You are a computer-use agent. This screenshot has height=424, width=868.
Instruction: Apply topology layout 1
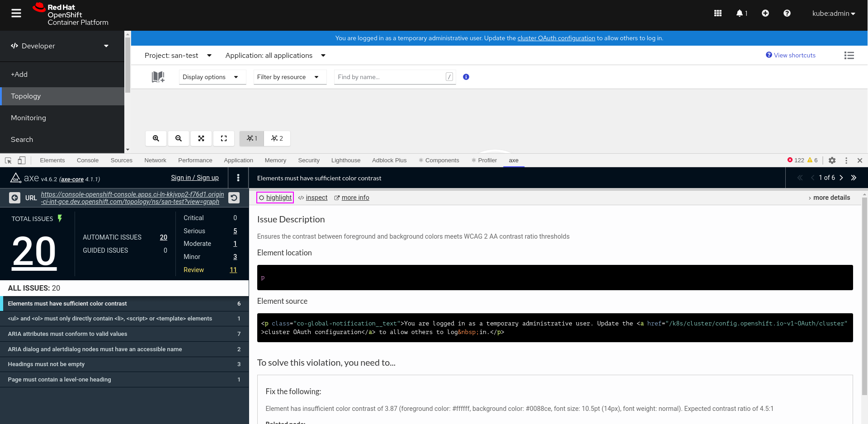[x=252, y=138]
